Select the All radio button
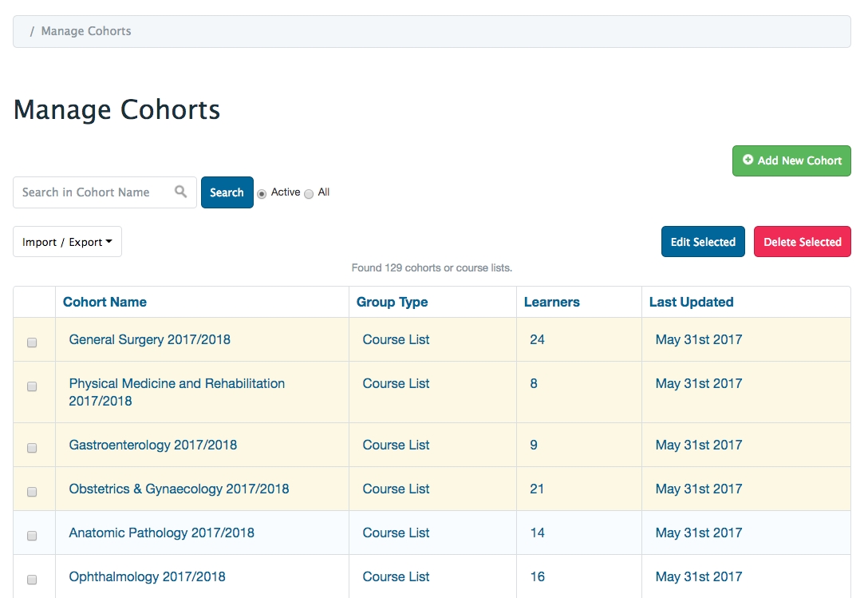 click(309, 194)
